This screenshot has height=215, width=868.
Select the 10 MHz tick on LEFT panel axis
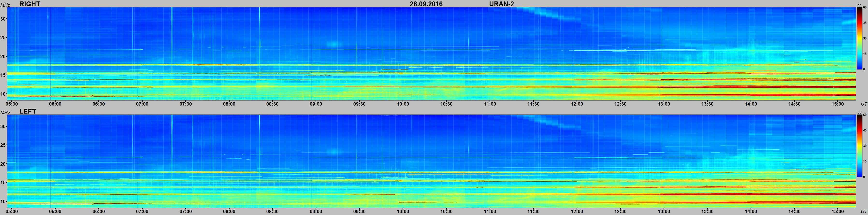coord(3,201)
